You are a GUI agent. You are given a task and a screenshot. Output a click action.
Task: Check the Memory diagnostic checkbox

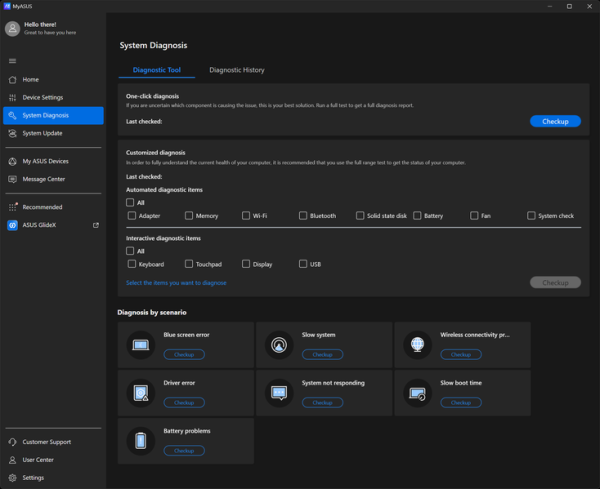[x=189, y=215]
